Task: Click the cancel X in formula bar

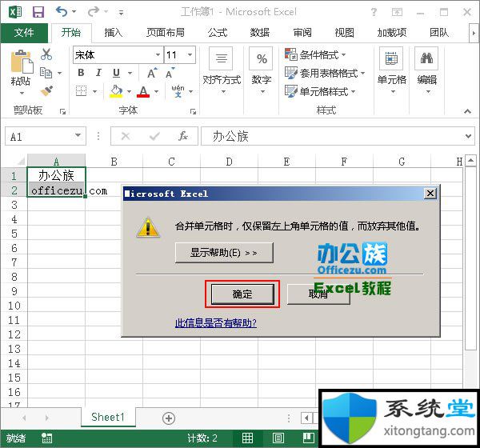Action: click(126, 136)
